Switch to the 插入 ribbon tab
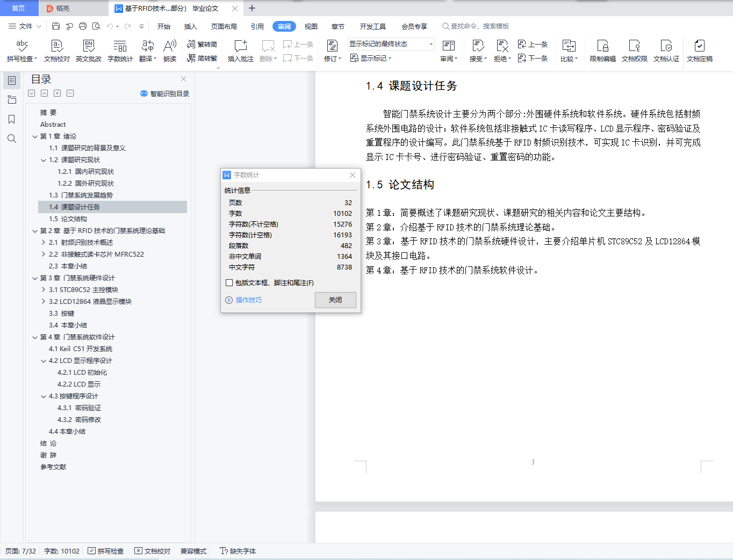This screenshot has width=733, height=560. point(191,26)
